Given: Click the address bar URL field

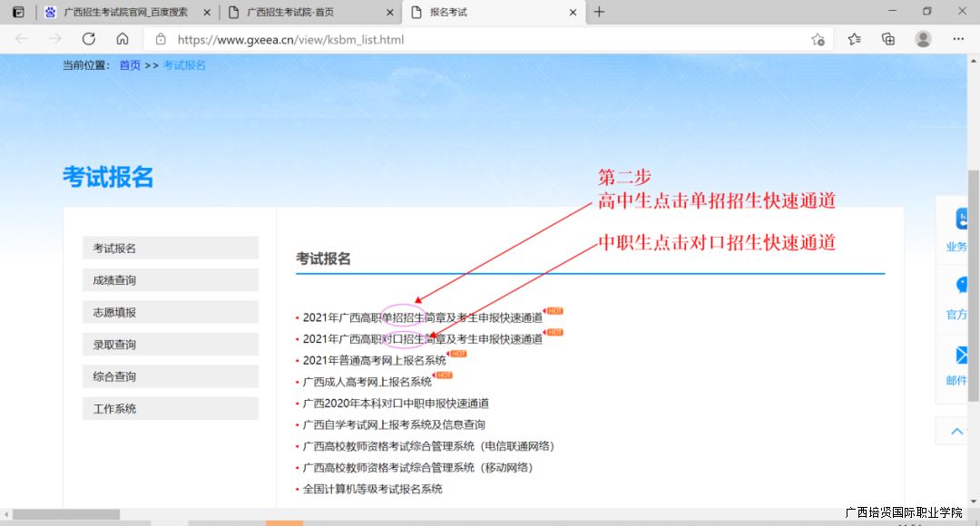Looking at the screenshot, I should (x=454, y=39).
